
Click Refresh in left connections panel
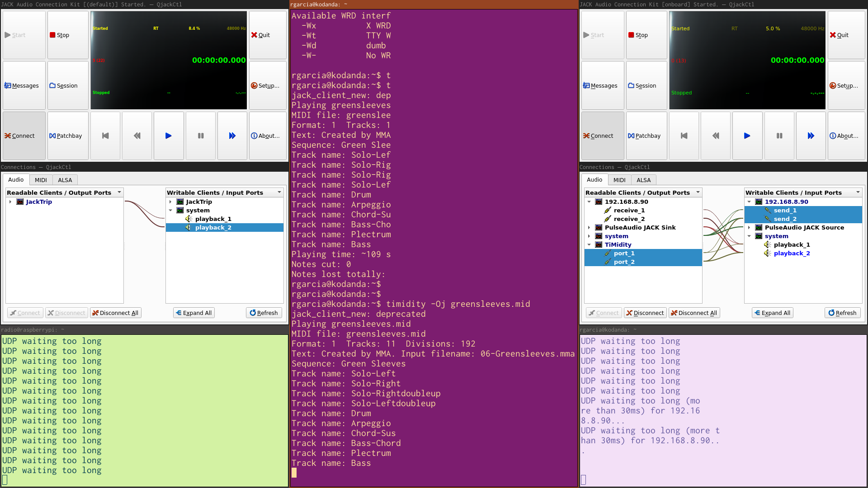click(x=264, y=313)
